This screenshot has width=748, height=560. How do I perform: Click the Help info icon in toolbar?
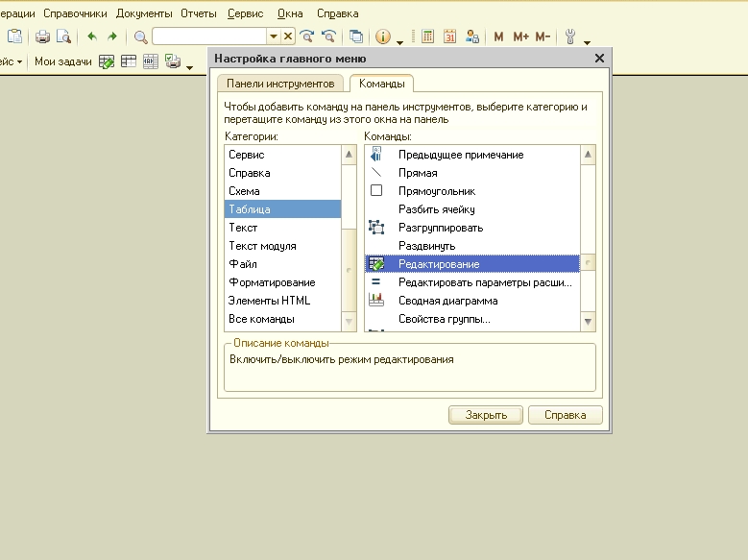pos(383,37)
